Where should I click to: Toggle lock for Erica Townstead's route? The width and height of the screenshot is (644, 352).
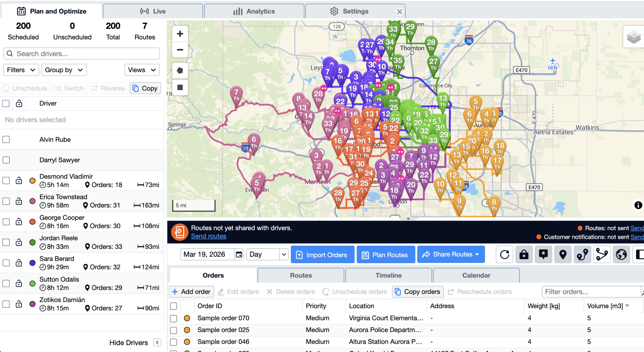pyautogui.click(x=19, y=201)
